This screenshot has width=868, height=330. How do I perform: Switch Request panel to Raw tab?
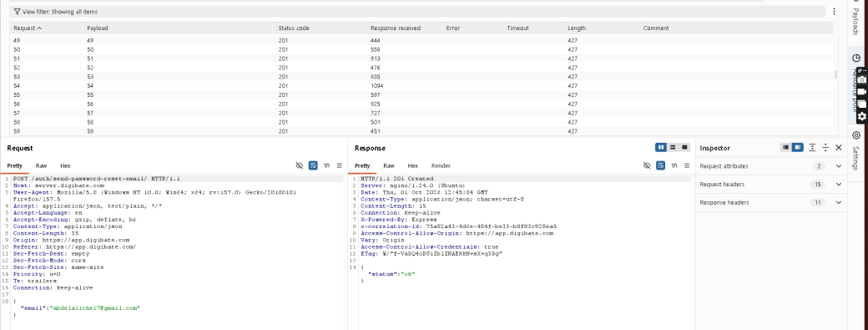41,165
